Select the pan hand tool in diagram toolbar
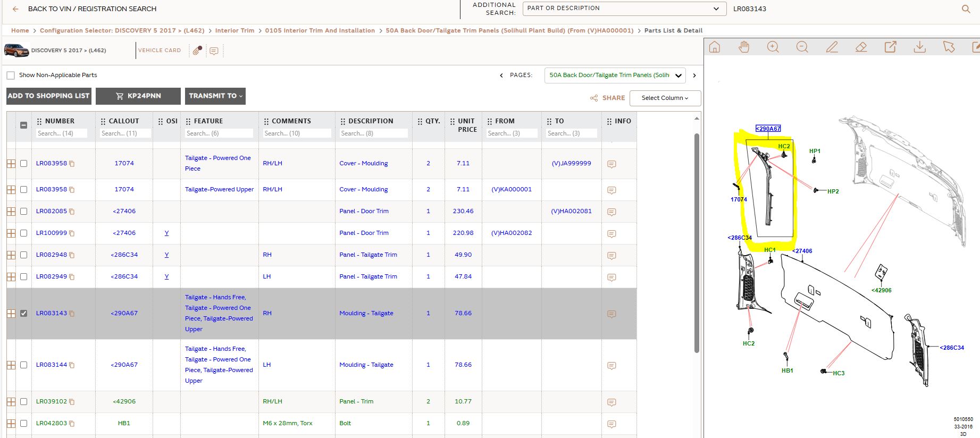The image size is (980, 438). (x=744, y=47)
